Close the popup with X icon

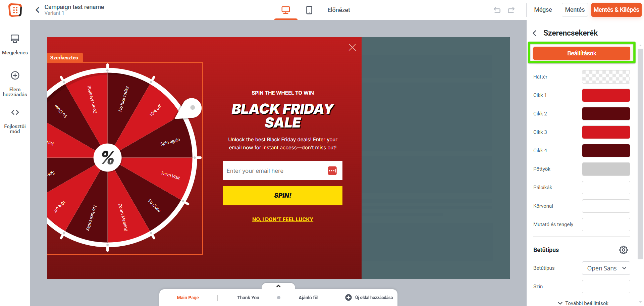pyautogui.click(x=352, y=47)
